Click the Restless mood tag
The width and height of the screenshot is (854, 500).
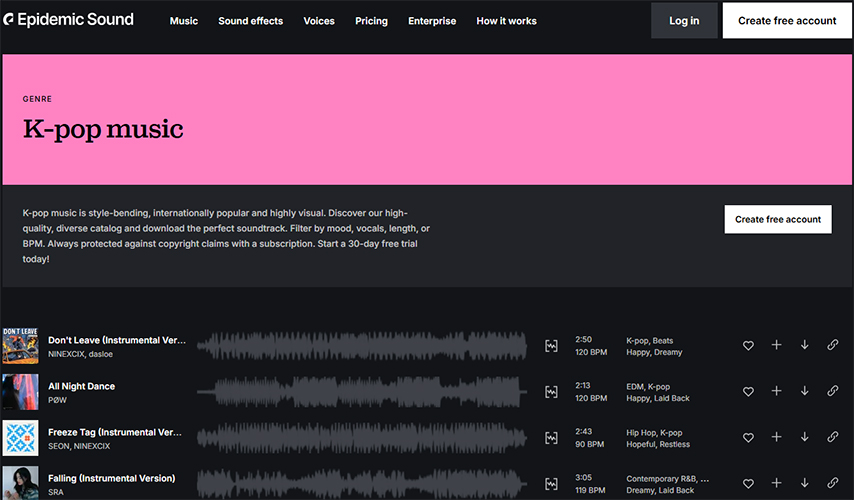pyautogui.click(x=674, y=444)
